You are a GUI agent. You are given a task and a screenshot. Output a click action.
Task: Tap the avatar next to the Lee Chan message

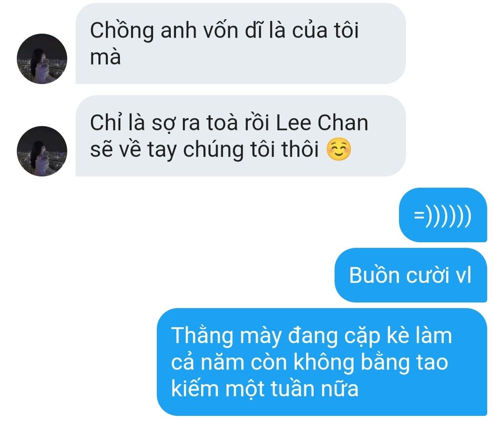[42, 151]
